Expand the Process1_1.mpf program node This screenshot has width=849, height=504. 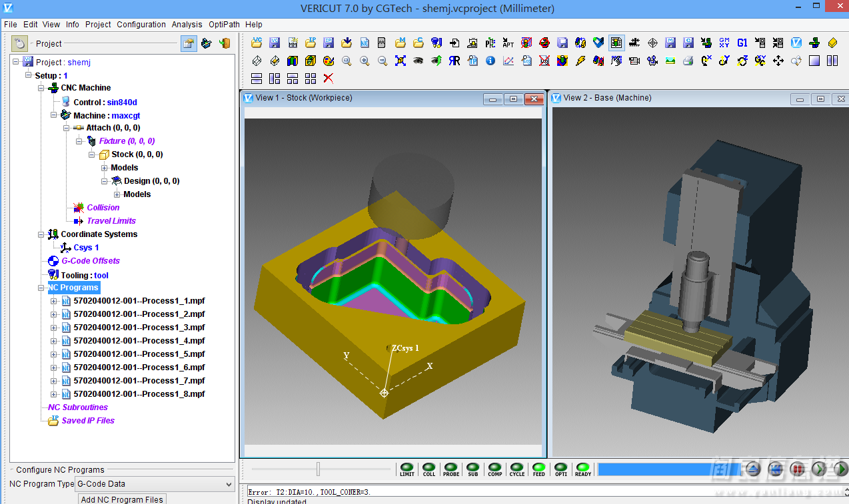[54, 301]
